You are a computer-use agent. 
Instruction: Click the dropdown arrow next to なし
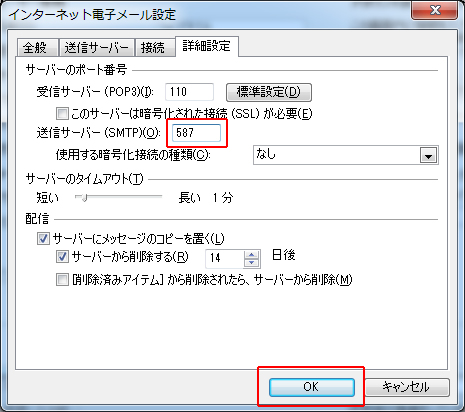click(x=428, y=156)
